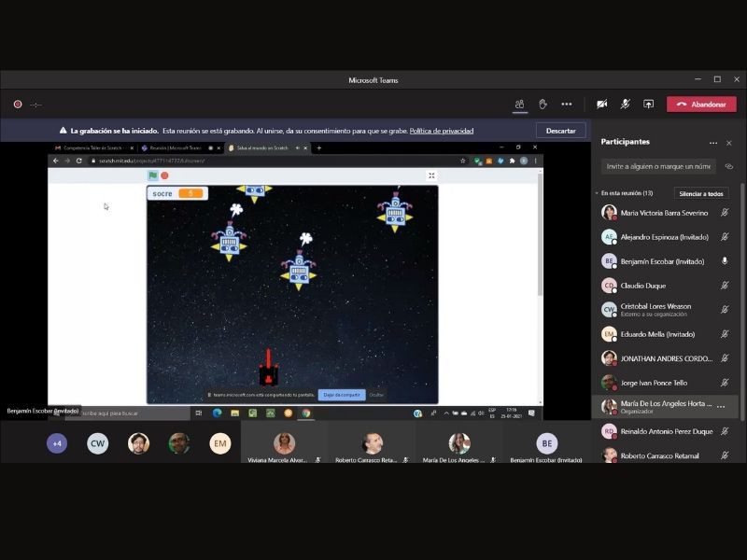Select Cristobal Lores Weason row
This screenshot has height=560, width=747.
tap(665, 310)
